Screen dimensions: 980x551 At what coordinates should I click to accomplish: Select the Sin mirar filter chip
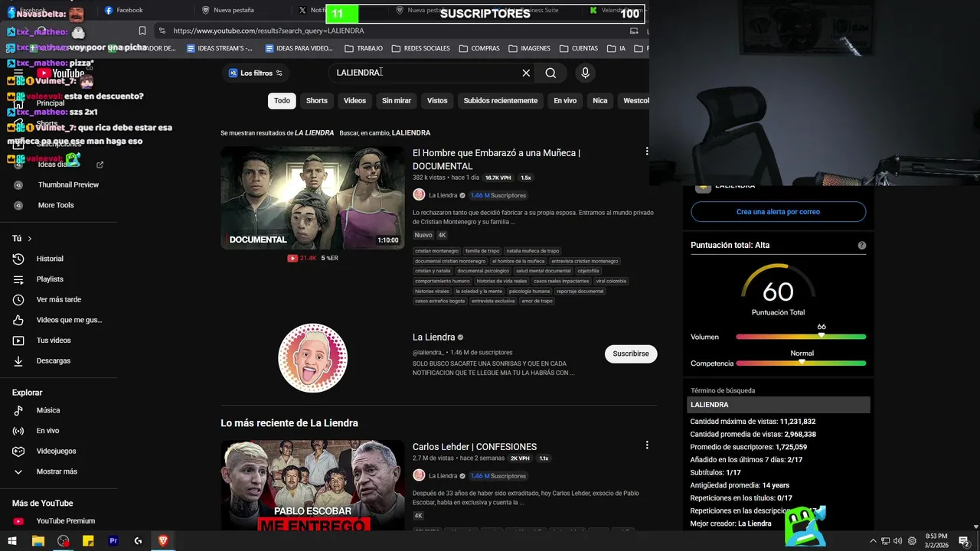(x=397, y=100)
